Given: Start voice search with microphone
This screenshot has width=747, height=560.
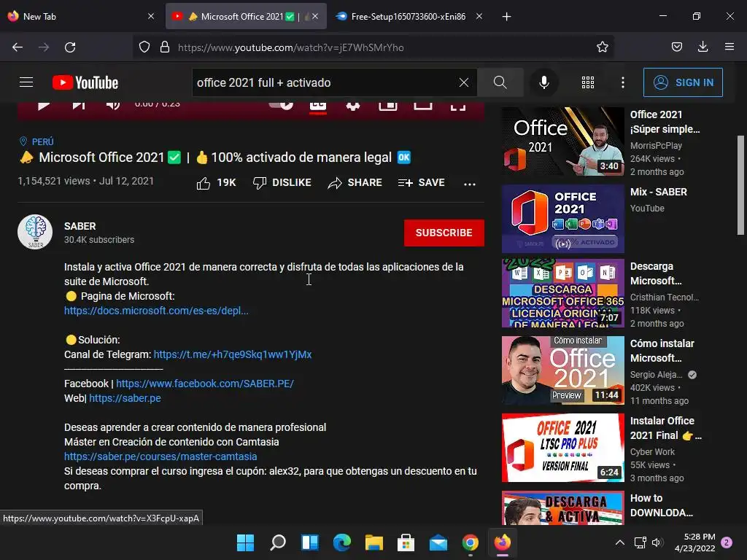Looking at the screenshot, I should [x=543, y=82].
